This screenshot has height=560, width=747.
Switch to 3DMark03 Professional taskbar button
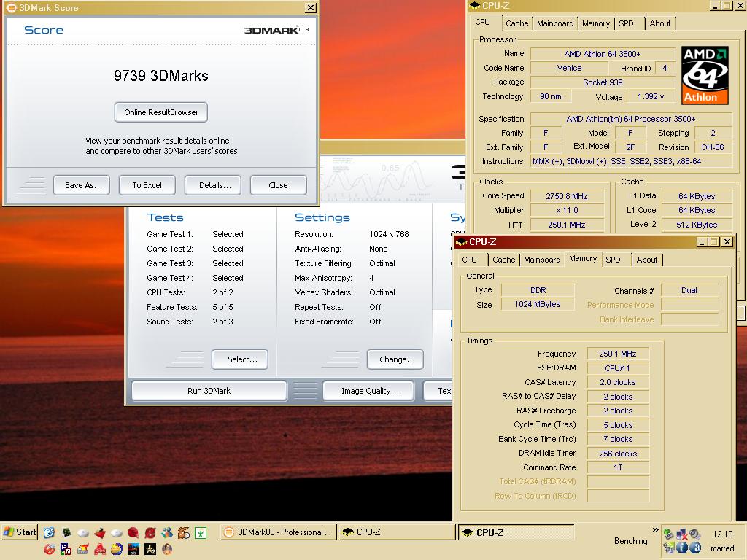pyautogui.click(x=279, y=532)
